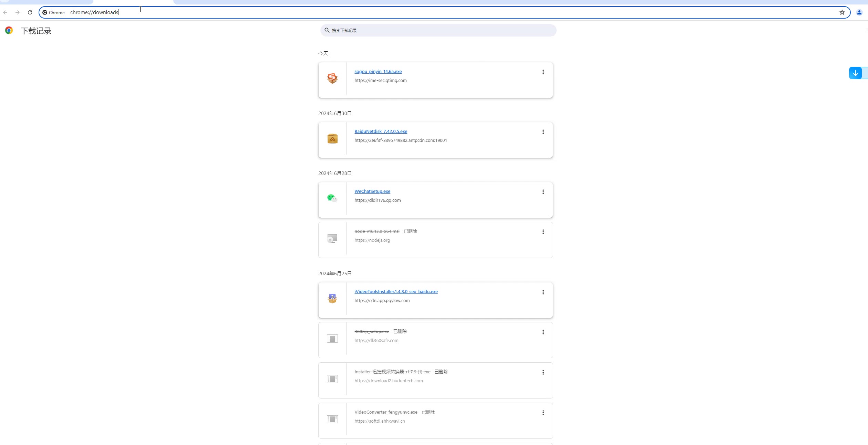This screenshot has width=868, height=445.
Task: Open more actions for deleted node-v16.13.0-x64.msi
Action: click(x=543, y=232)
